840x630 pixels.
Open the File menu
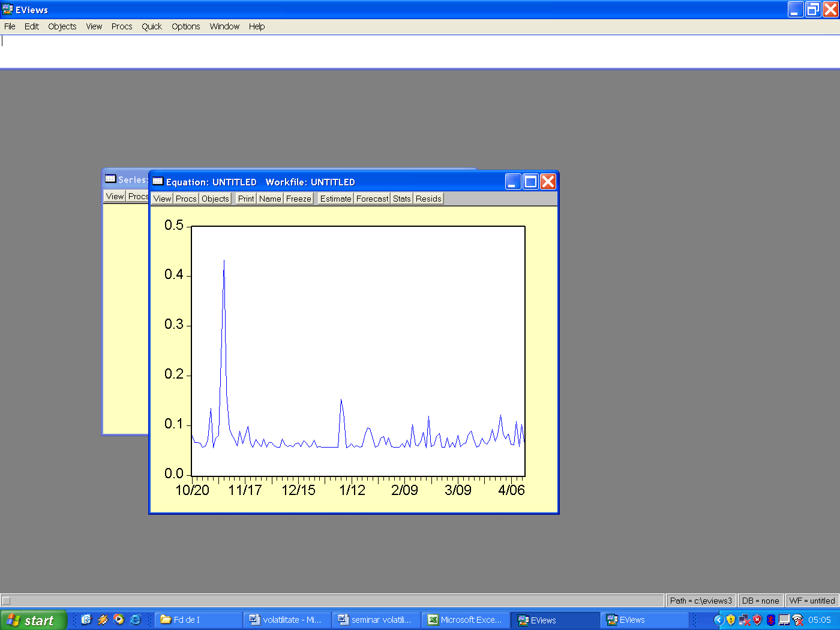coord(10,26)
